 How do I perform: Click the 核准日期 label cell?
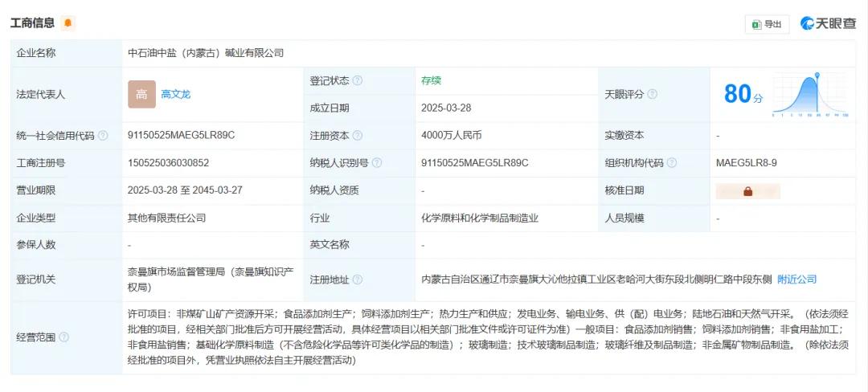point(653,190)
